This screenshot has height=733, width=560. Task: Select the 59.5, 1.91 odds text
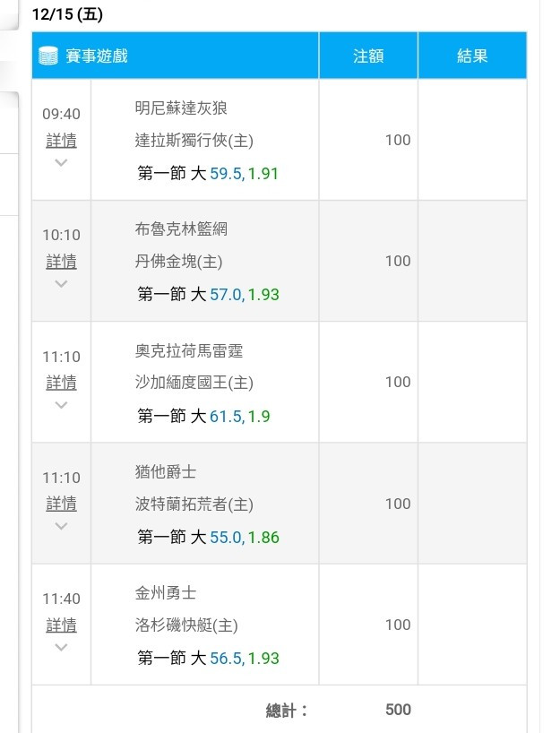(244, 174)
